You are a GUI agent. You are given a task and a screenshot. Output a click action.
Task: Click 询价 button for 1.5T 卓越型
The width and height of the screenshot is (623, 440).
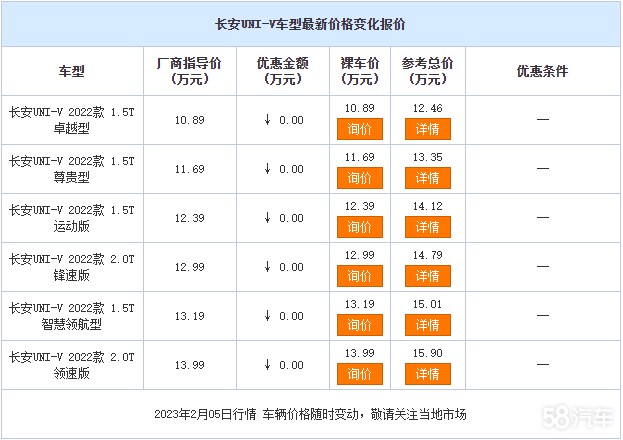[360, 129]
